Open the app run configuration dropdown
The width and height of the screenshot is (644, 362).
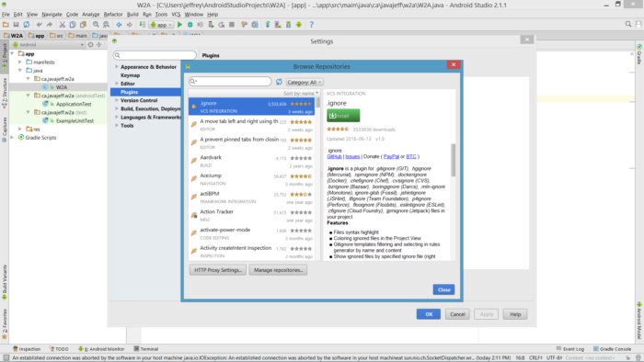pyautogui.click(x=161, y=25)
